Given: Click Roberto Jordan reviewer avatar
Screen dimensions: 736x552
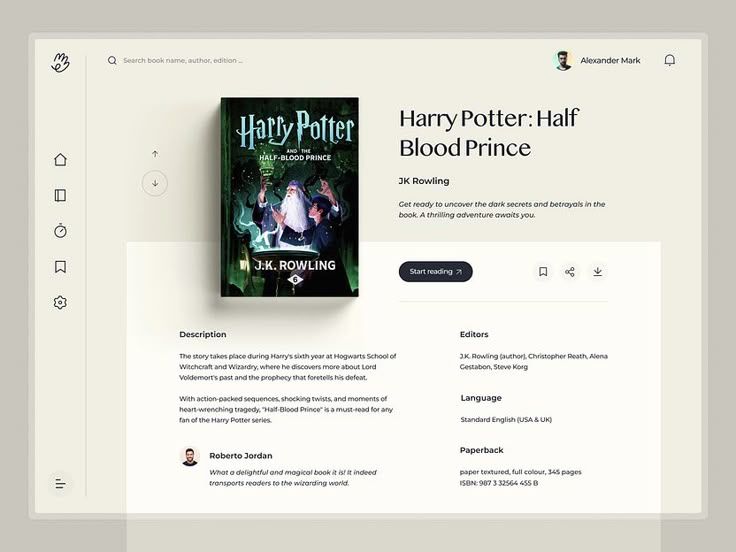Looking at the screenshot, I should point(190,456).
